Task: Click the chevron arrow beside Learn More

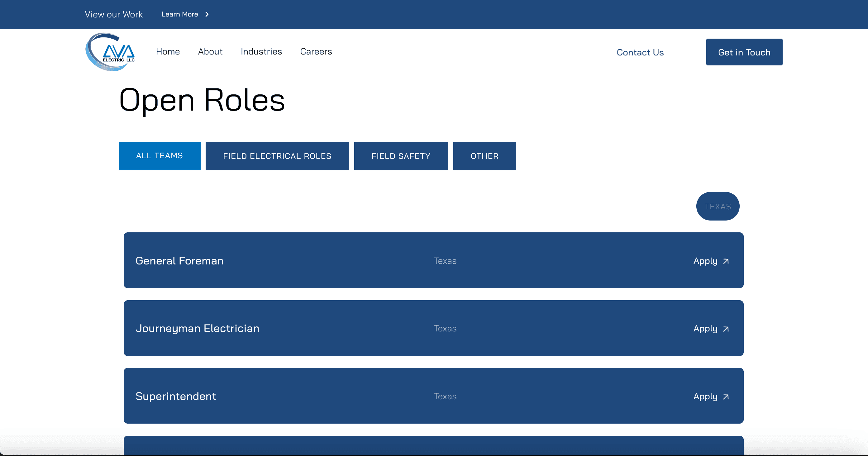Action: tap(207, 14)
